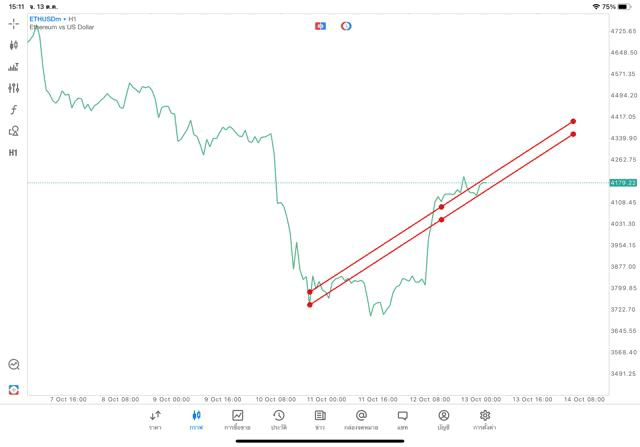Open chart settings sliders icon
Image resolution: width=640 pixels, height=447 pixels.
click(13, 88)
